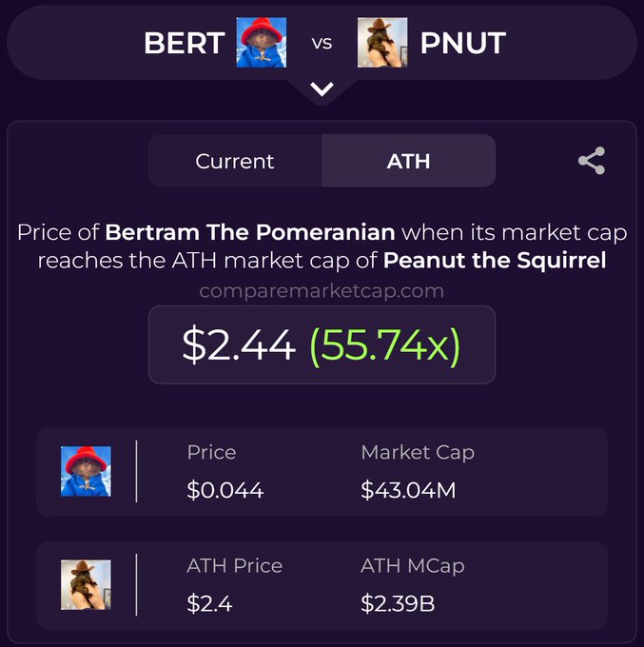Click the Peanut the Squirrel name
The width and height of the screenshot is (644, 647).
[x=494, y=260]
